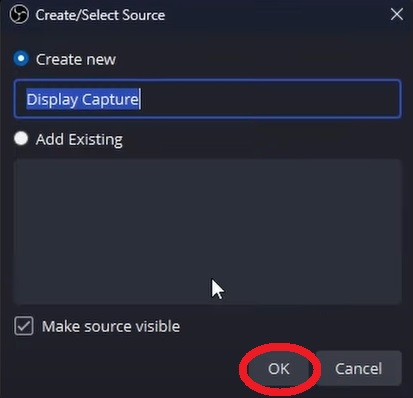Confirm with the OK button
Viewport: 413px width, 398px height.
point(279,369)
